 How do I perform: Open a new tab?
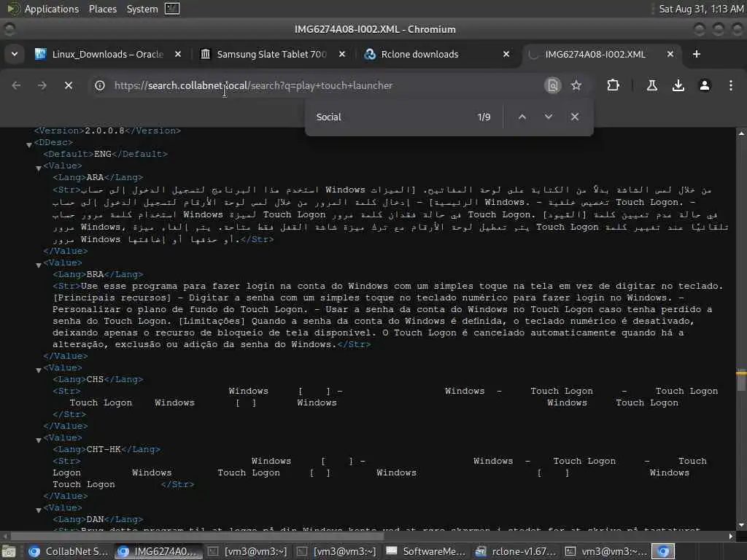click(x=697, y=54)
